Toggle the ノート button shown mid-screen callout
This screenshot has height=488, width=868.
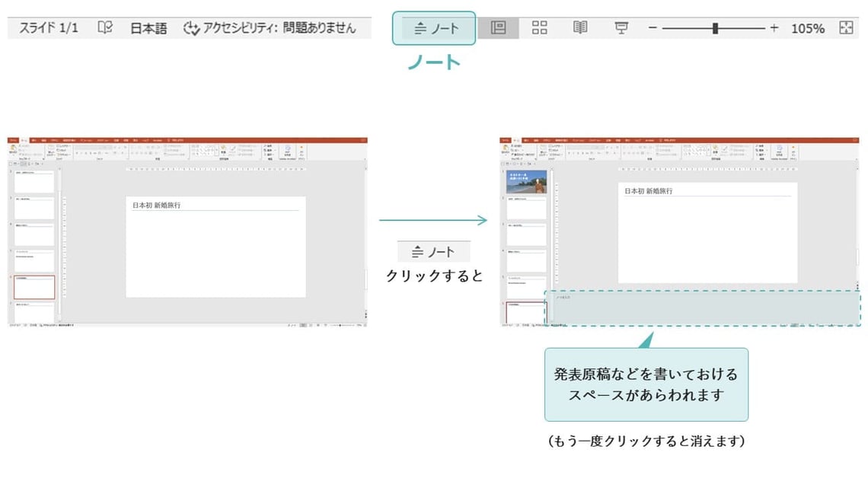coord(434,251)
